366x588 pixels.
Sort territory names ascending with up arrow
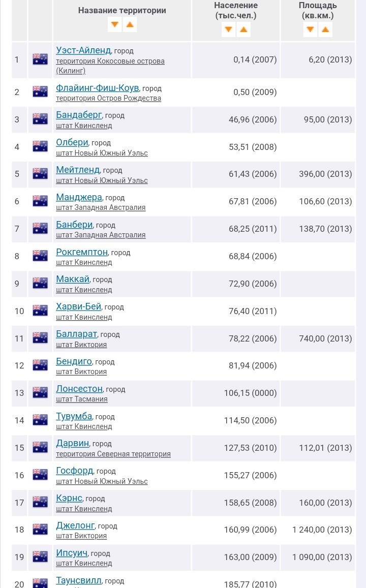[130, 24]
